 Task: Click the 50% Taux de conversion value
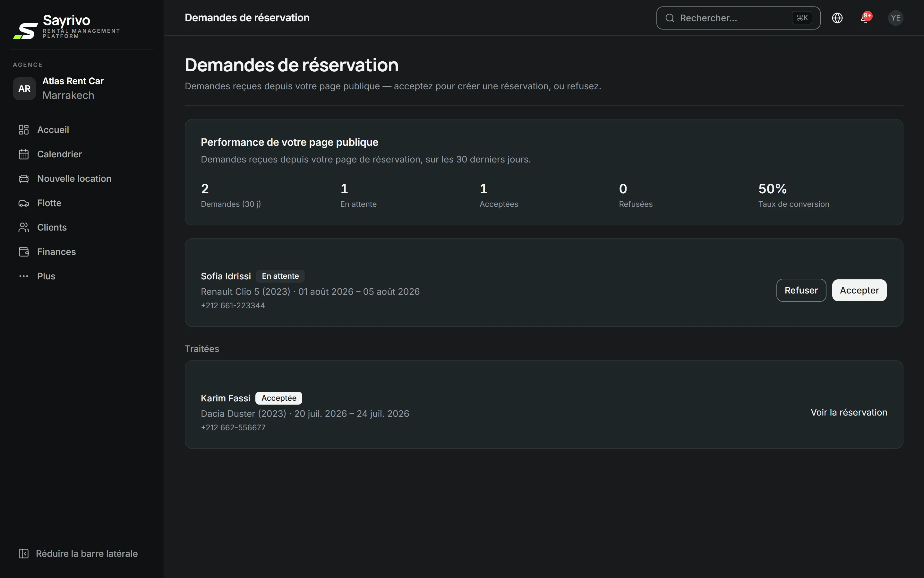click(x=773, y=188)
